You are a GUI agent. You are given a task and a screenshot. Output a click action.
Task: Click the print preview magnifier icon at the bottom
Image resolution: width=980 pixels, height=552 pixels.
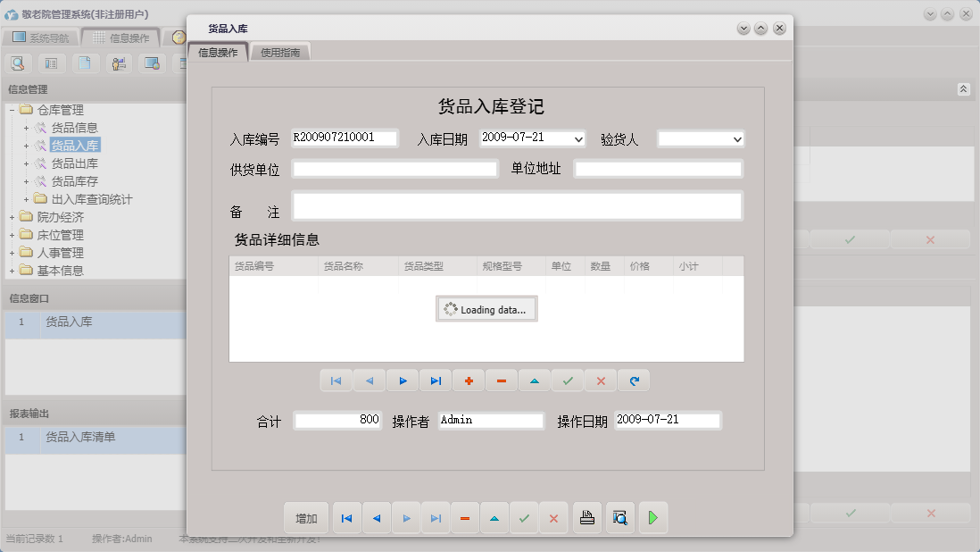pyautogui.click(x=619, y=517)
